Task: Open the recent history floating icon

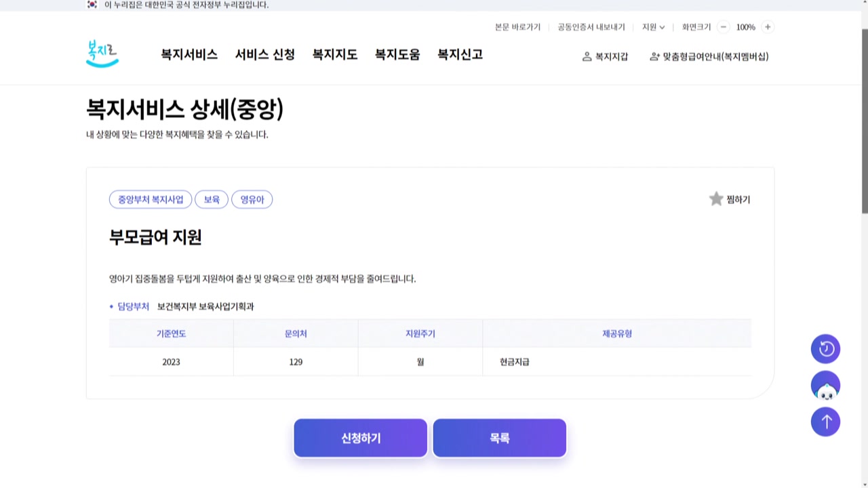Action: (x=825, y=349)
